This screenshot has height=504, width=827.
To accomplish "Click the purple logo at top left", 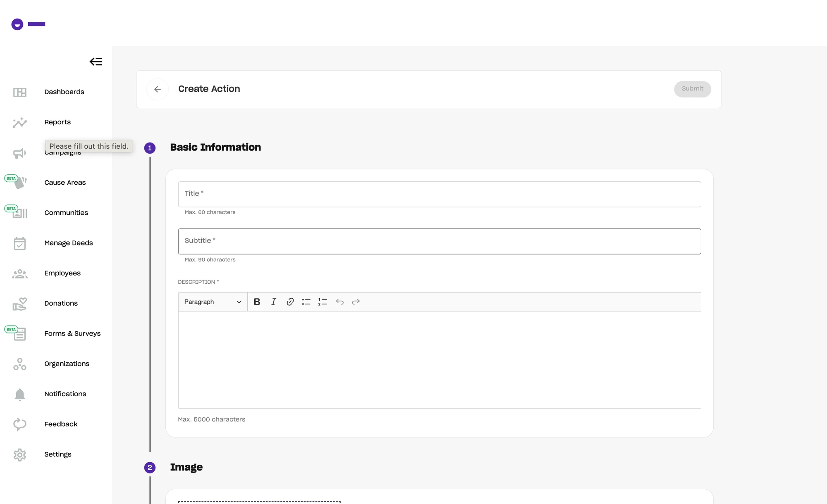I will 28,24.
